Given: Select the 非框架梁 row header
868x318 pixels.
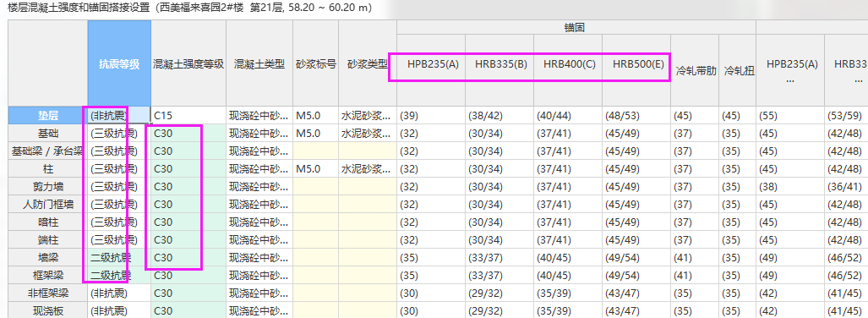Looking at the screenshot, I should (x=48, y=293).
